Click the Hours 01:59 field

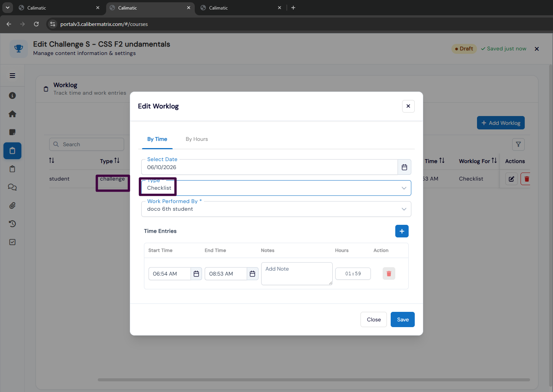(x=353, y=274)
